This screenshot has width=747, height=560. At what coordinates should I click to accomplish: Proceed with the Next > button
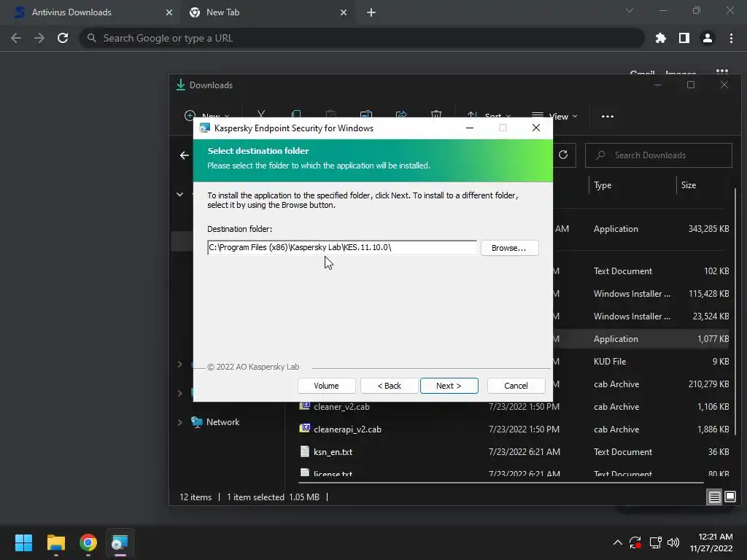coord(449,386)
